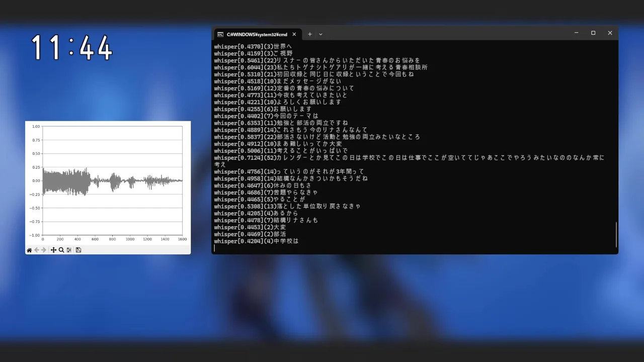Click the whisper[0.5006] output line
The image size is (644, 362).
281,151
